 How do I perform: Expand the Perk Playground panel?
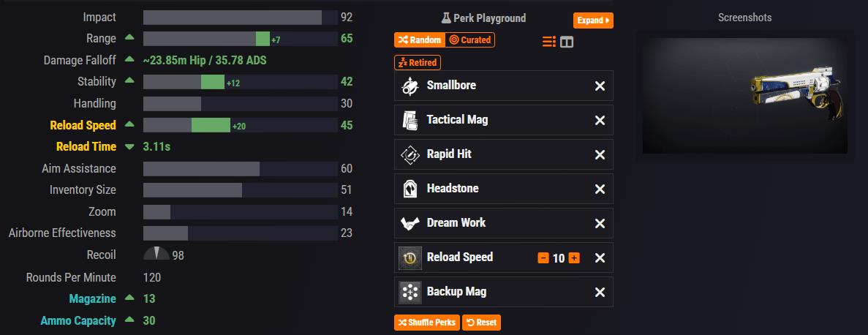pos(593,20)
